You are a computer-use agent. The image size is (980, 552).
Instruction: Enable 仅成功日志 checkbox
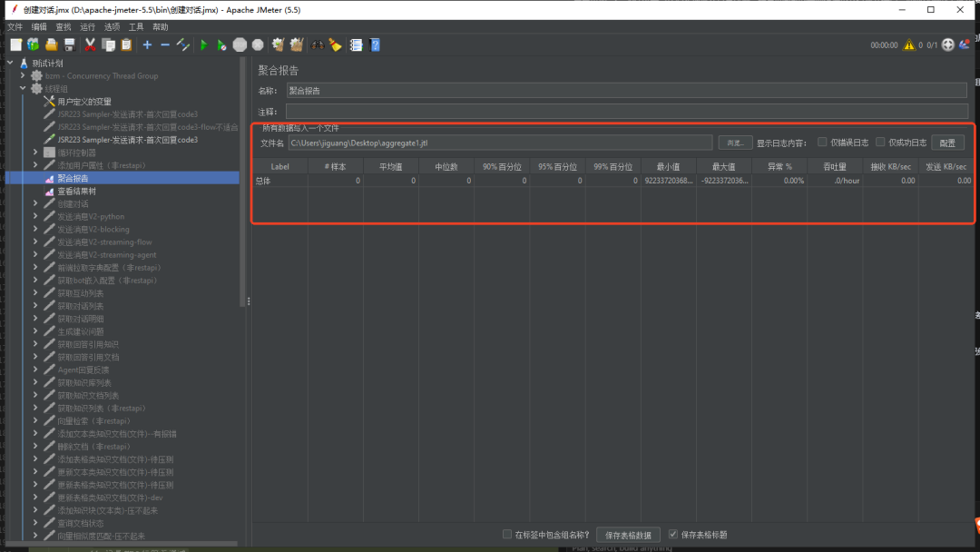point(880,142)
